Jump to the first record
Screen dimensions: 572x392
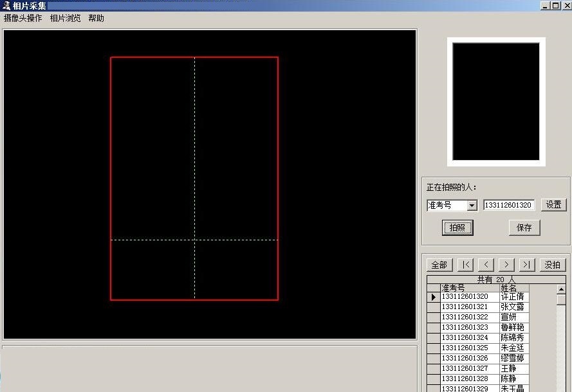coord(465,265)
